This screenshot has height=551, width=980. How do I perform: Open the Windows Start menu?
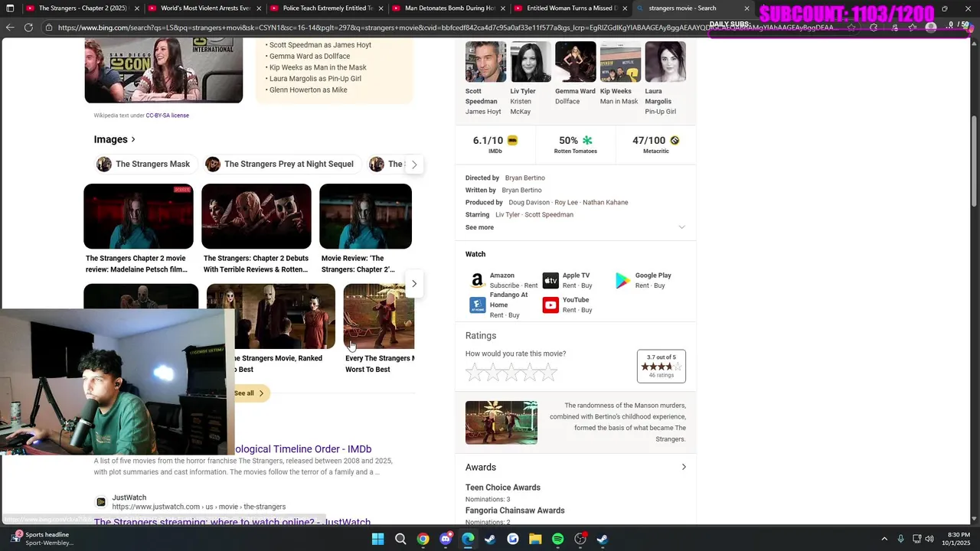(377, 539)
